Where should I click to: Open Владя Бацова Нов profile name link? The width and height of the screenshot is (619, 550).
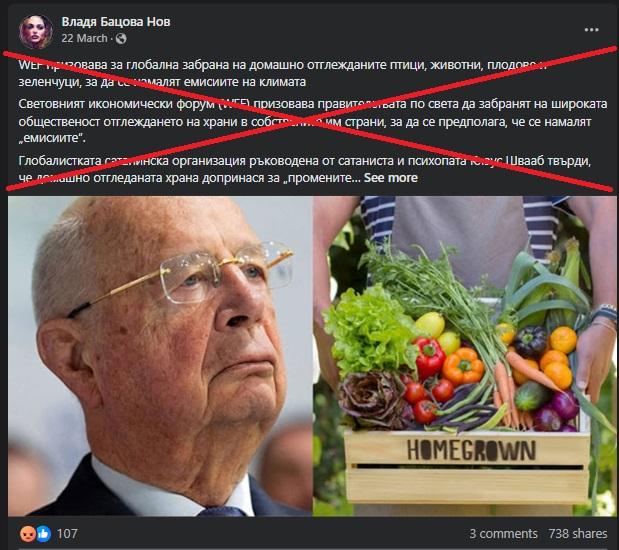116,22
